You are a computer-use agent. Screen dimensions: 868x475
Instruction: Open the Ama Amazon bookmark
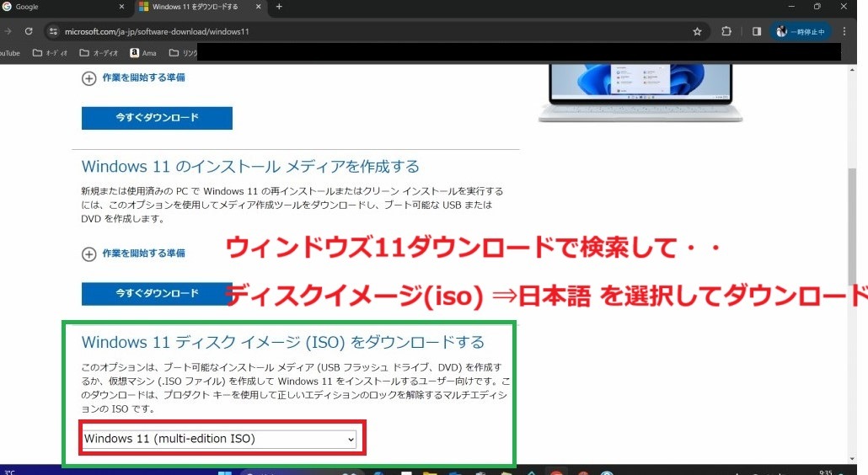[143, 53]
